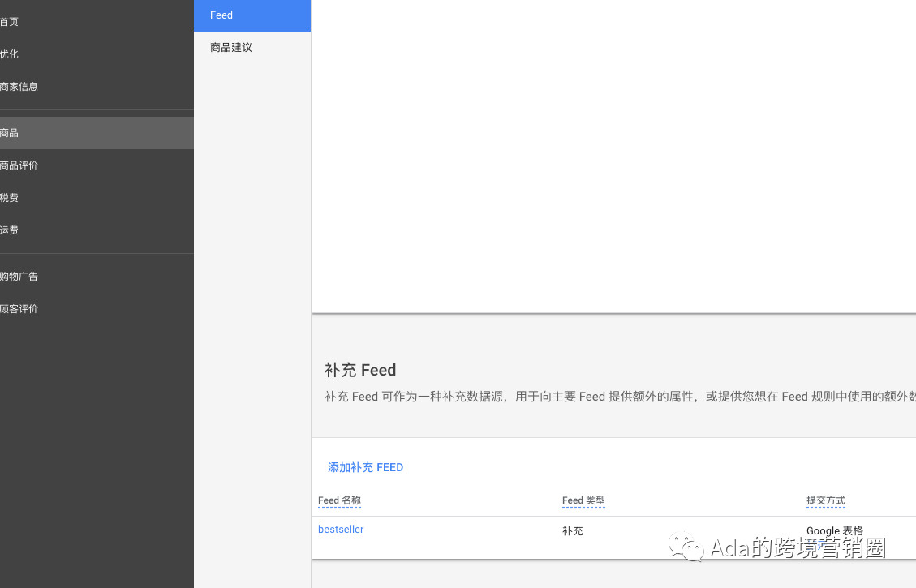Click the 补充 Feed section heading
Image resolution: width=916 pixels, height=588 pixels.
(x=360, y=370)
